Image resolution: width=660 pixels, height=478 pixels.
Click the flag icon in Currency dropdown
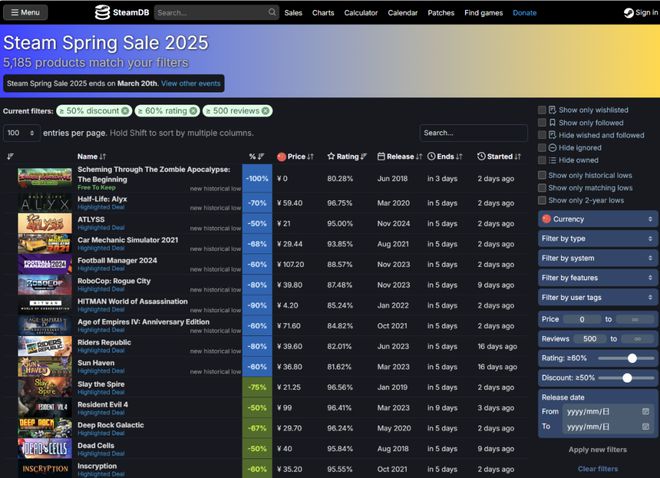(x=546, y=219)
